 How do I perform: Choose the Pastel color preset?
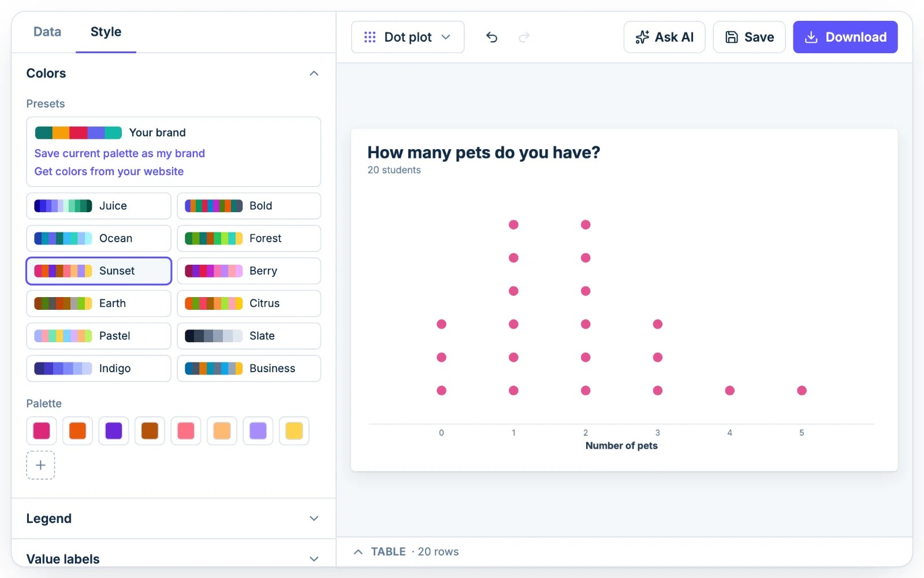tap(99, 336)
